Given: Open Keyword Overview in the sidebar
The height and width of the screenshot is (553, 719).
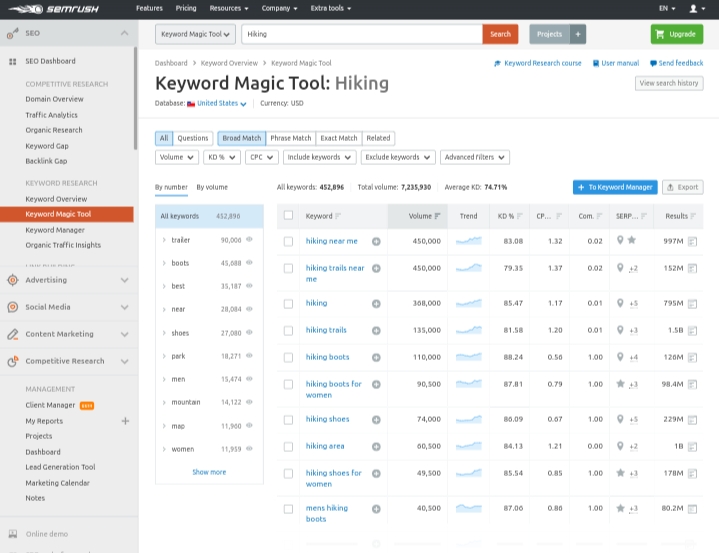Looking at the screenshot, I should pos(56,199).
